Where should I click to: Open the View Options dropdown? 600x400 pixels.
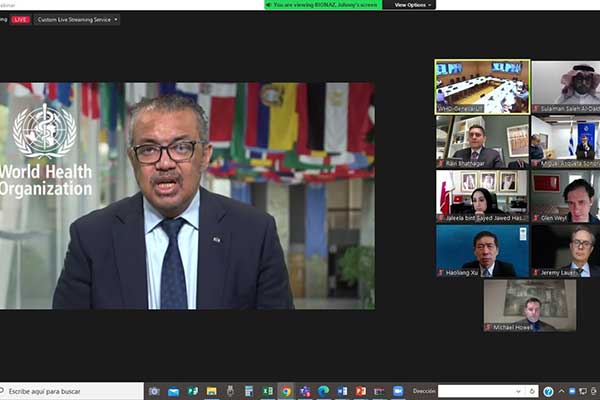pos(412,5)
